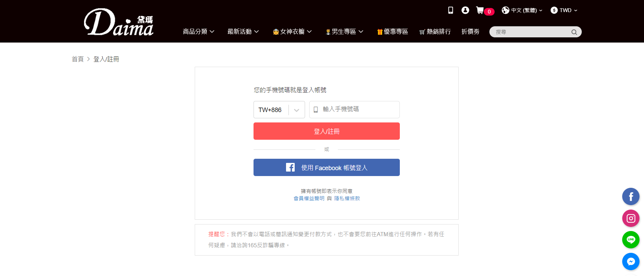644x276 pixels.
Task: Go to the Daima logo homepage
Action: pyautogui.click(x=119, y=22)
